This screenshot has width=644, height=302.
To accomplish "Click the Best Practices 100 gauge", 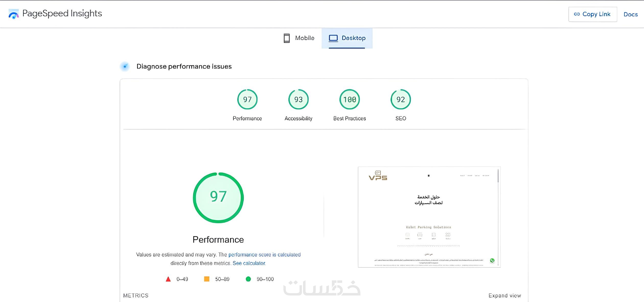I will 349,99.
